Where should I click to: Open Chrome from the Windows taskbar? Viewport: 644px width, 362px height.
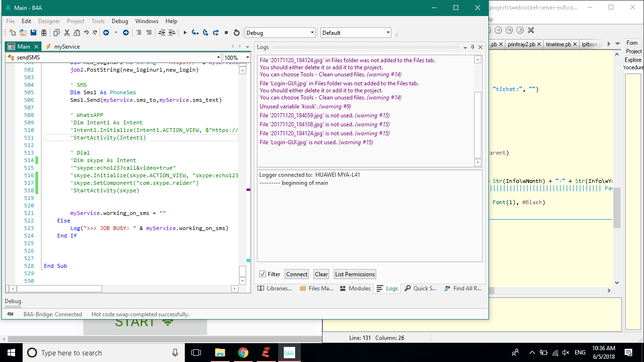coord(243,353)
